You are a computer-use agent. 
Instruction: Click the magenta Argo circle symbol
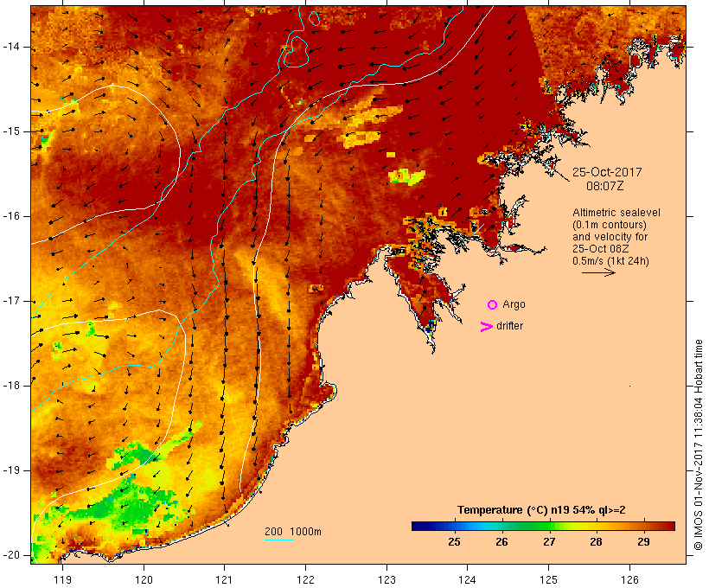493,305
